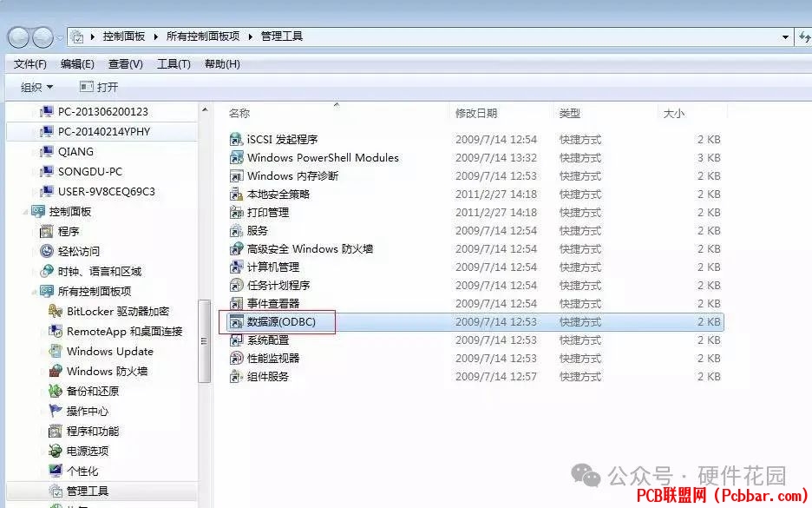Click the 程序和功能 sidebar icon
Image resolution: width=812 pixels, height=508 pixels.
[56, 431]
